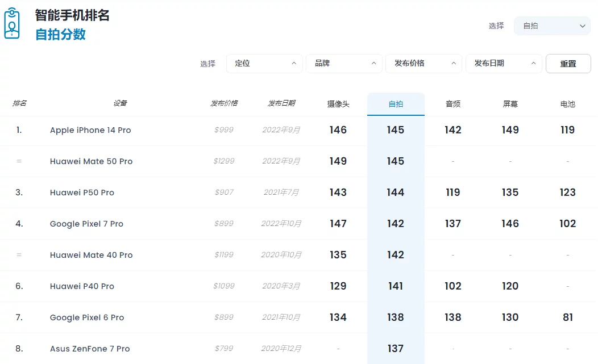598x364 pixels.
Task: Click Huawei Mate 40 Pro price $1199
Action: (x=224, y=255)
